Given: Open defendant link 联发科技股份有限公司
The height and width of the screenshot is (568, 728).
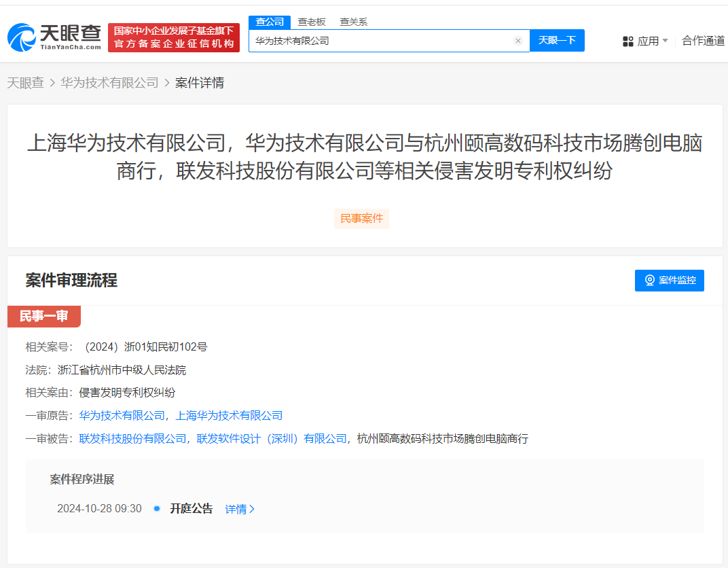Looking at the screenshot, I should point(133,439).
